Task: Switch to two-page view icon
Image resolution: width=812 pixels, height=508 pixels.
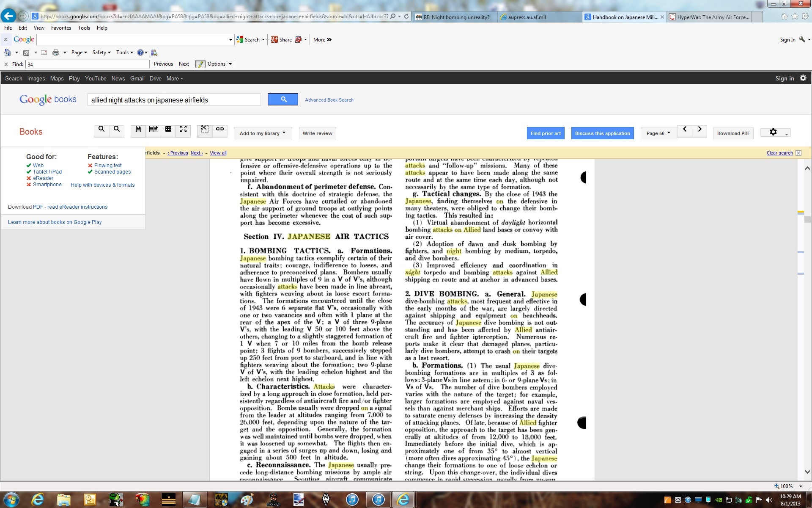Action: click(154, 130)
